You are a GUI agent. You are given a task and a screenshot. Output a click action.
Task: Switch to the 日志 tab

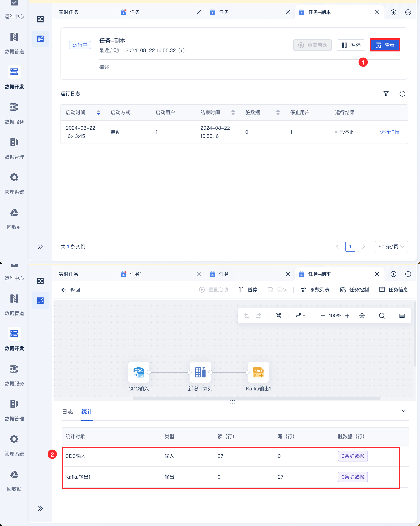[x=68, y=412]
